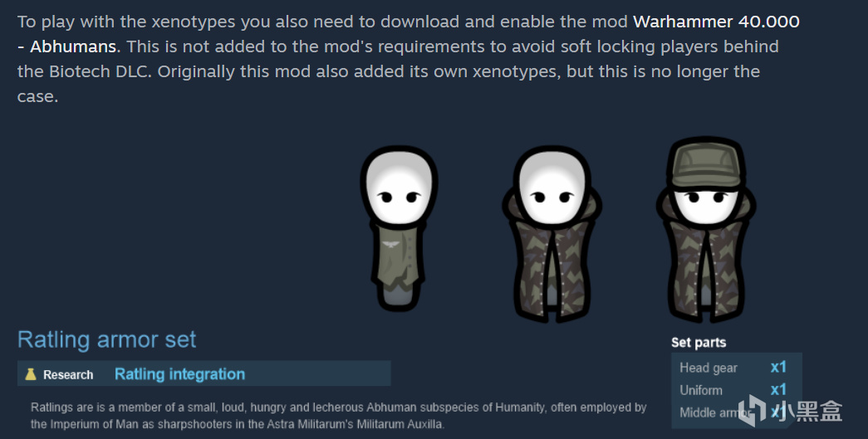Image resolution: width=868 pixels, height=439 pixels.
Task: Click the Research label in the bar
Action: pyautogui.click(x=68, y=375)
